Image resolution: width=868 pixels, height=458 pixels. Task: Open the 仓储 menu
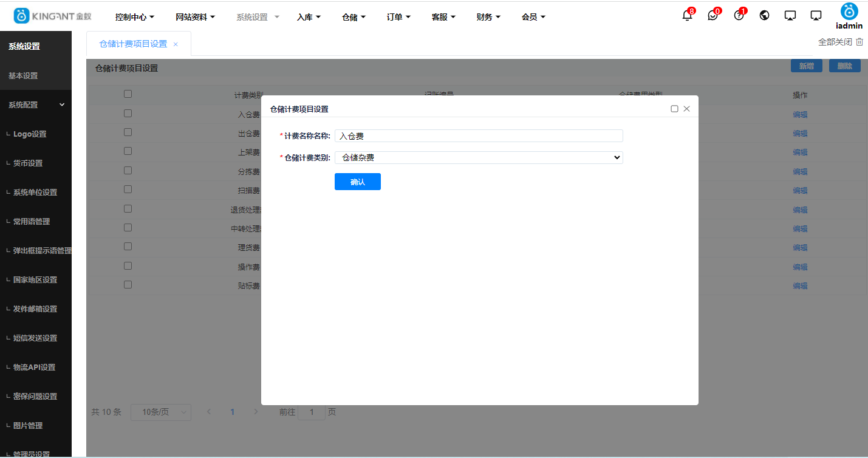(354, 16)
